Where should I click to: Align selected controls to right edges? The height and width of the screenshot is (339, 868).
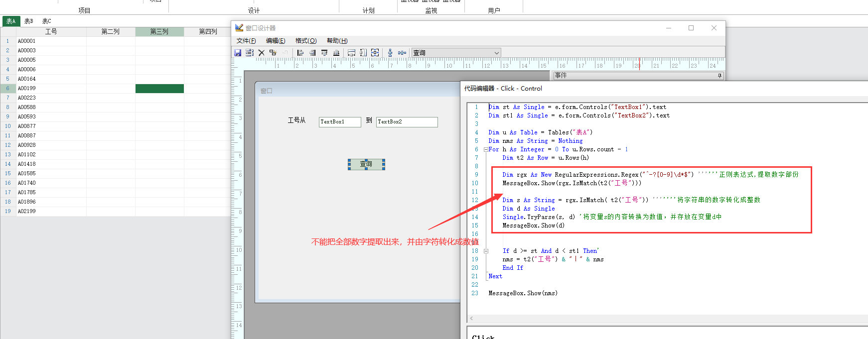point(312,53)
